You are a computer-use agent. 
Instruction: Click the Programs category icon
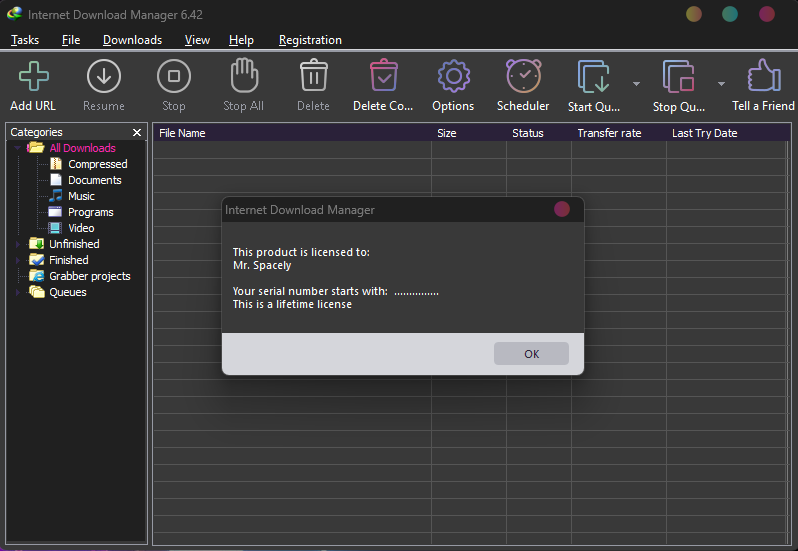55,212
